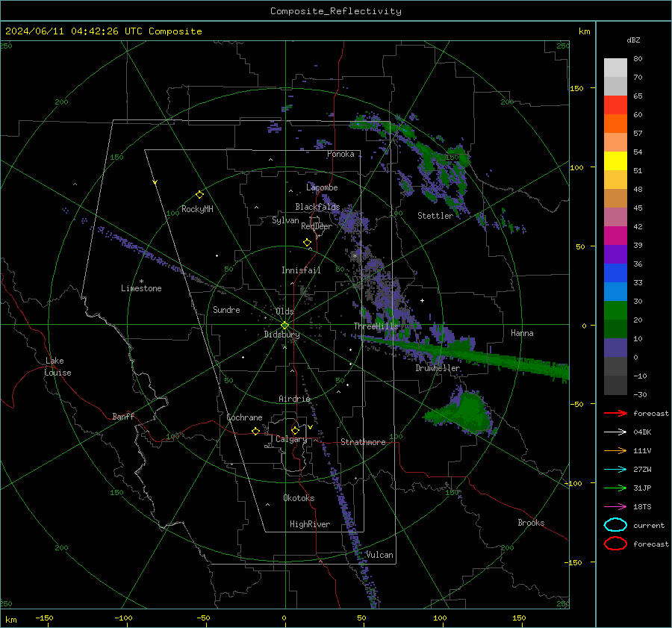Click the bottom-left km unit label
672x628 pixels.
point(11,620)
